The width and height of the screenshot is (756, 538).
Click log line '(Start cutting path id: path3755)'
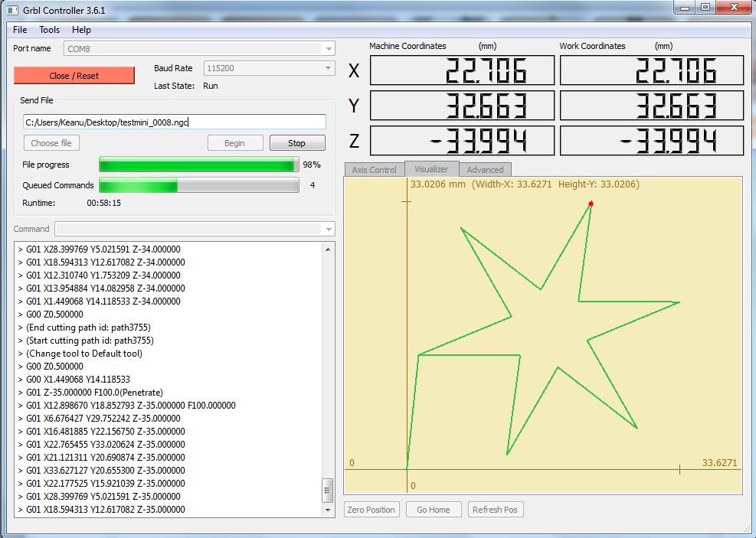(90, 341)
